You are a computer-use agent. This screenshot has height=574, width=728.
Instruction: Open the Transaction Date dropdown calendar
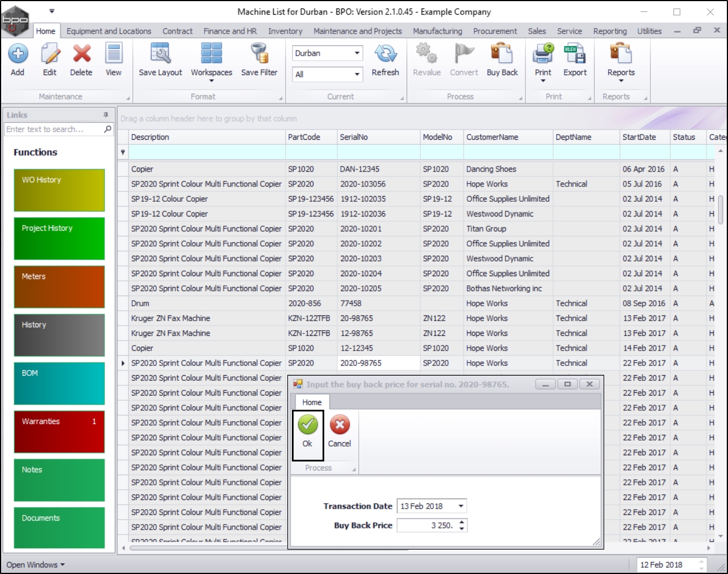[461, 506]
